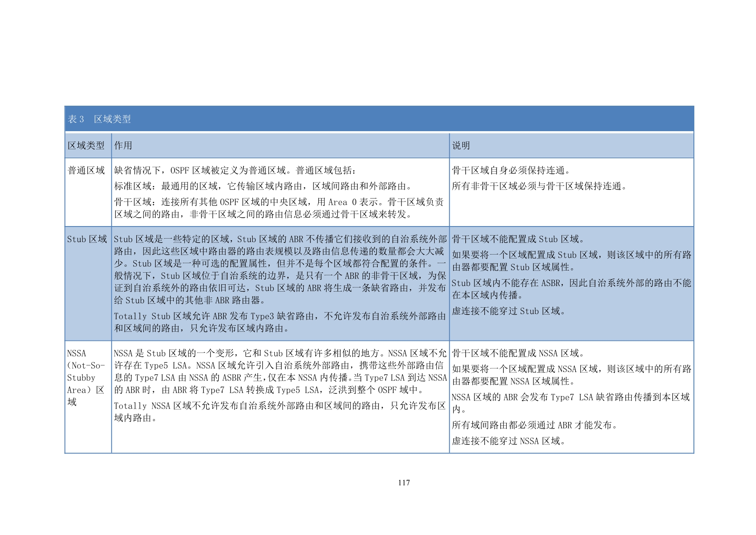Viewport: 756px width, 535px height.
Task: Select the "普通区域" row label cell
Action: coord(86,170)
